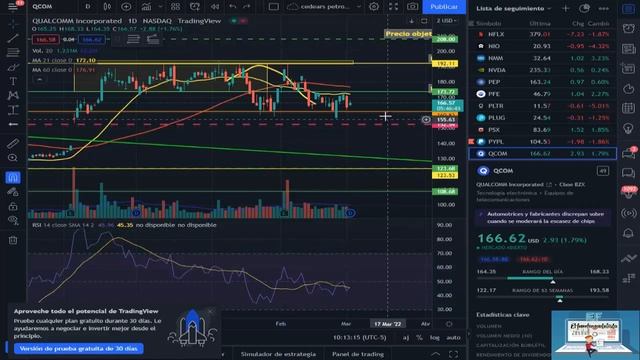This screenshot has width=640, height=360.
Task: Redo the last chart action
Action: 247,7
